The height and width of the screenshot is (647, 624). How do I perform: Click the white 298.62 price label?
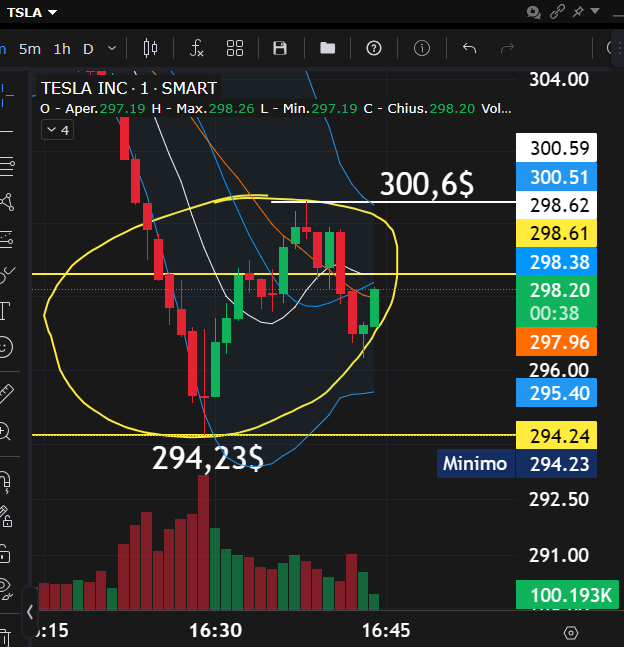556,205
